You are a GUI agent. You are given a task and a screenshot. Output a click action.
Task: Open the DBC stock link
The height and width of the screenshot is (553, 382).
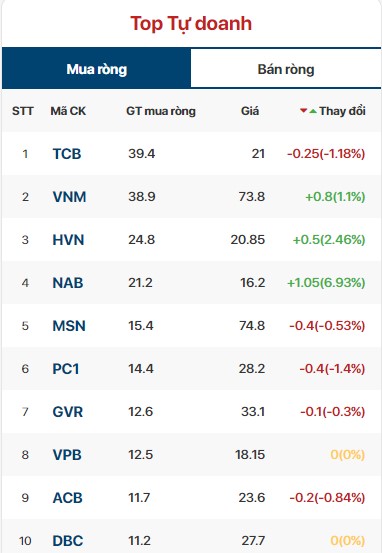click(x=68, y=541)
